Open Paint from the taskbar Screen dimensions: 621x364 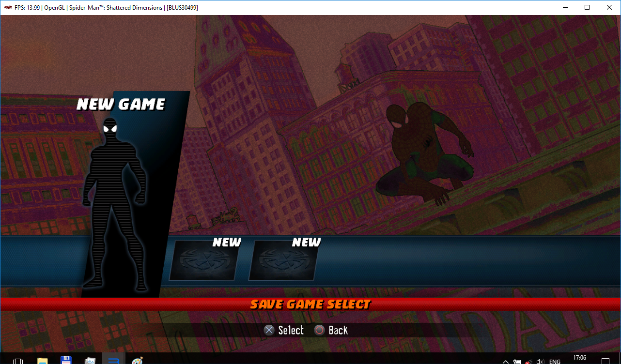tap(138, 361)
